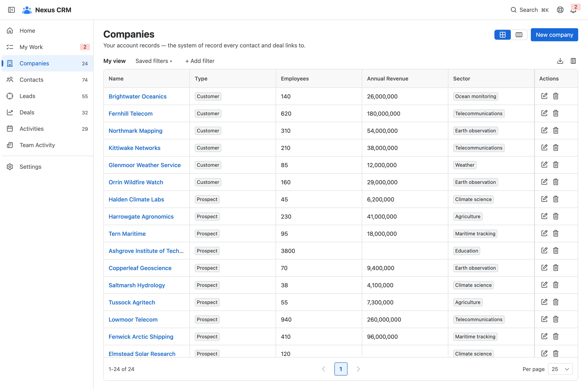Delete Harrowgate Agronomics record
Screen dimensions: 588x389
(x=556, y=216)
